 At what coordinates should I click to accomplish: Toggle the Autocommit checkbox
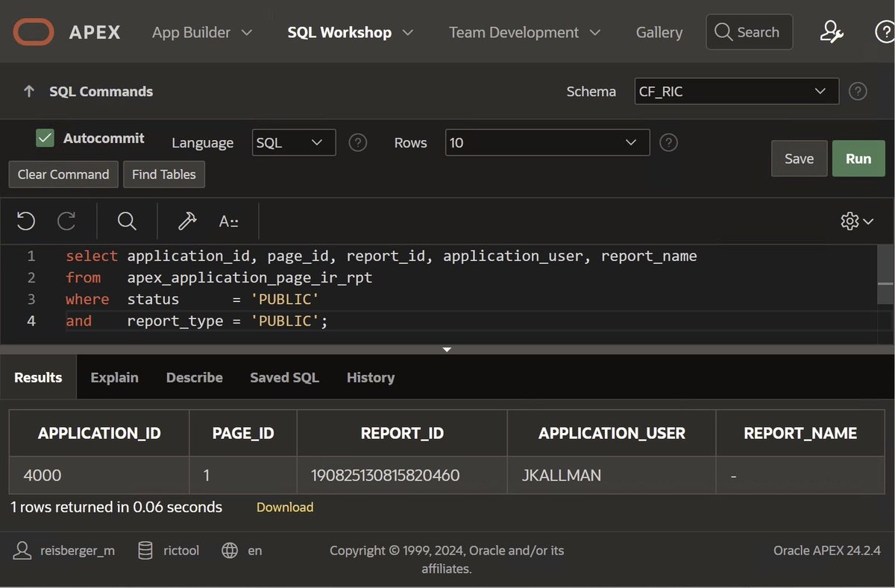coord(45,138)
